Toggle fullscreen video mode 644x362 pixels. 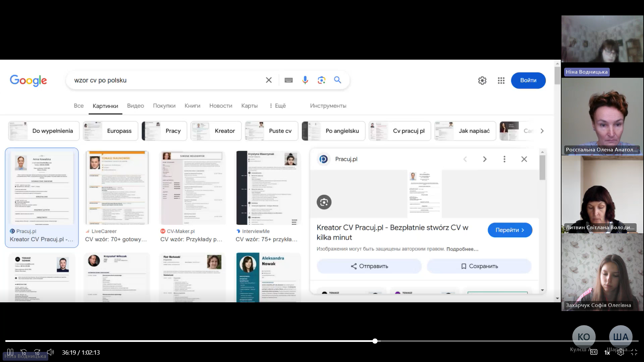pyautogui.click(x=634, y=352)
